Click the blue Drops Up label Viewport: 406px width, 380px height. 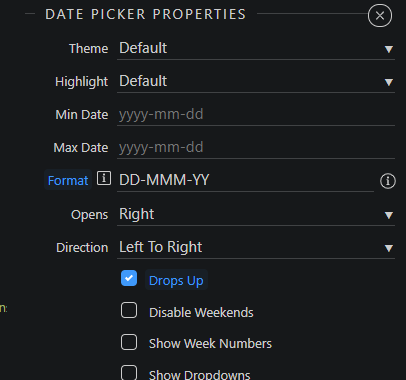tap(176, 280)
